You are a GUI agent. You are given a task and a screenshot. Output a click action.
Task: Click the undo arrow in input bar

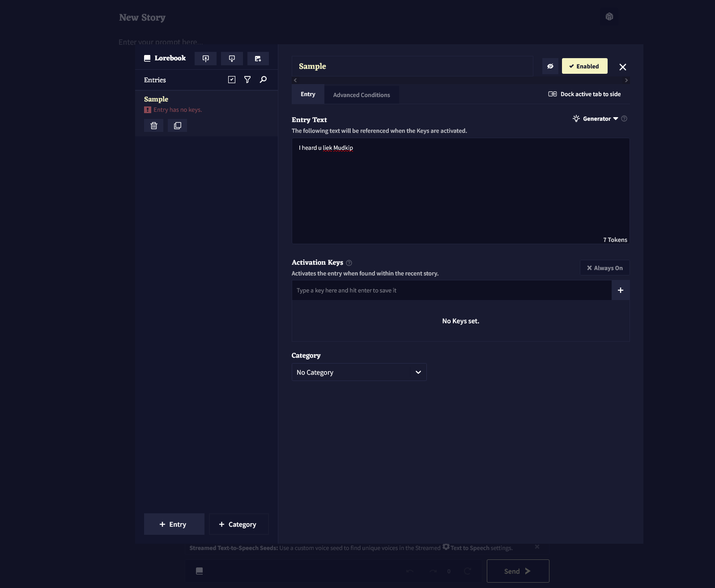(x=409, y=571)
